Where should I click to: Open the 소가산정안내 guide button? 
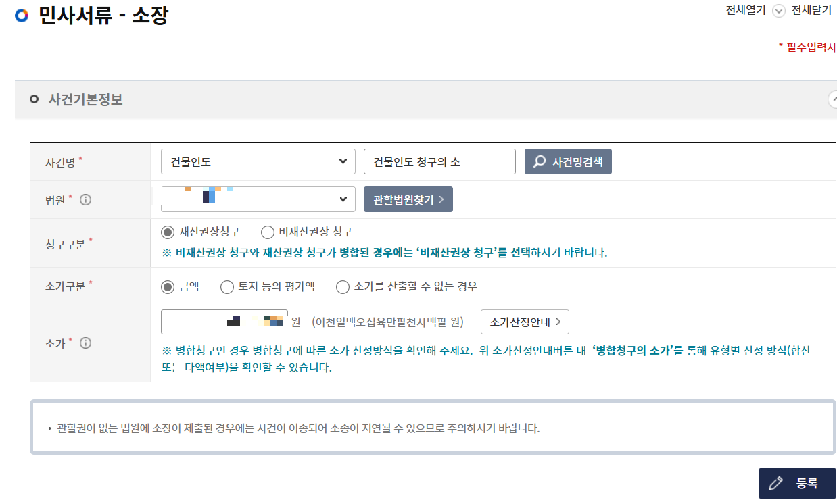[x=525, y=322]
